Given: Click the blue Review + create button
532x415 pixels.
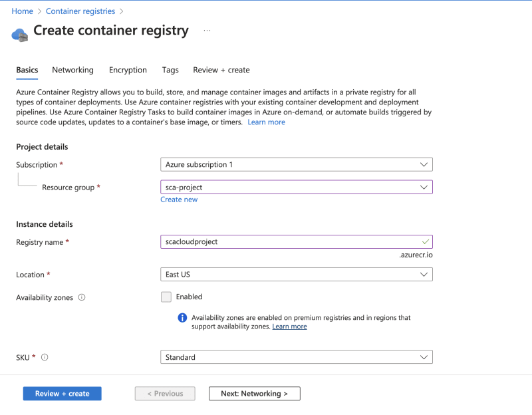Looking at the screenshot, I should [x=62, y=394].
